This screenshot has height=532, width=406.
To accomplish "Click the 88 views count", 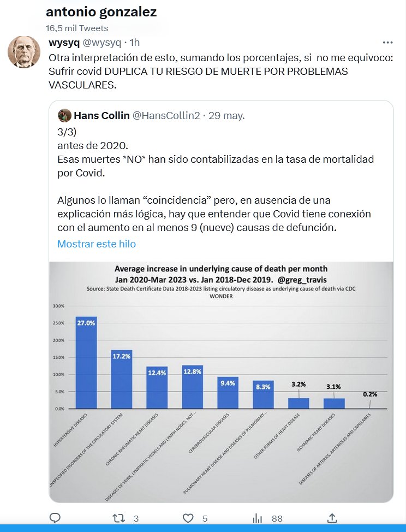I will pyautogui.click(x=277, y=518).
